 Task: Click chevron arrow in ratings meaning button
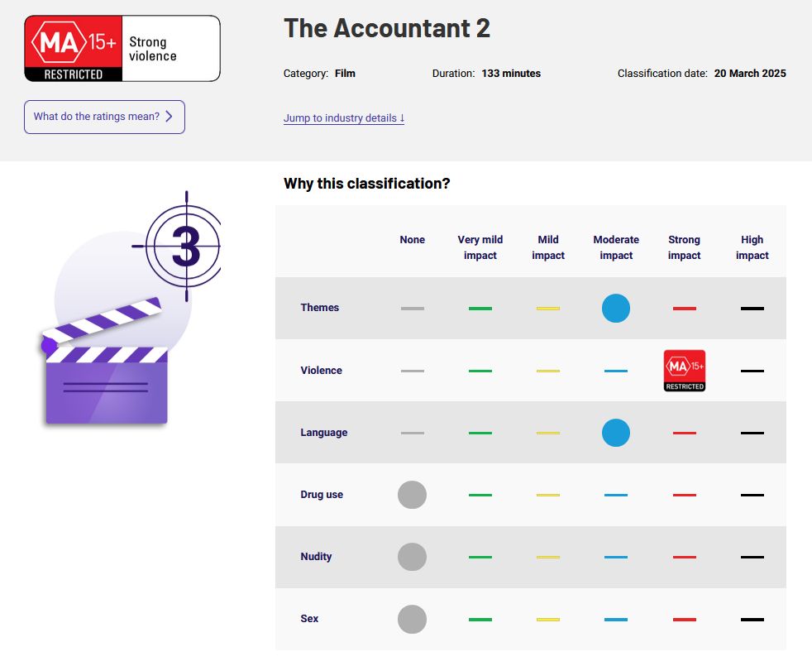[169, 116]
